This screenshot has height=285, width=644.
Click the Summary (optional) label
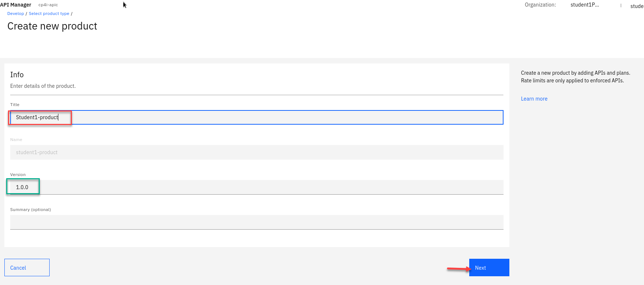31,210
